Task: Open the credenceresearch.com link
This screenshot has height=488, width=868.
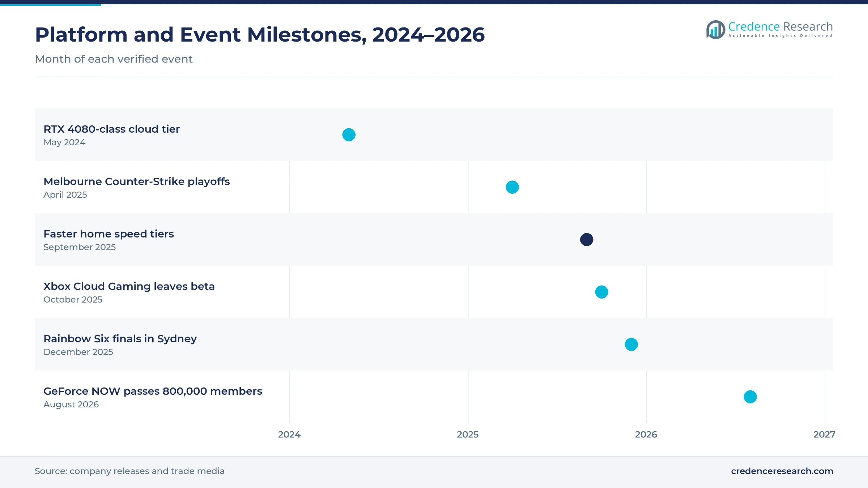Action: (782, 471)
